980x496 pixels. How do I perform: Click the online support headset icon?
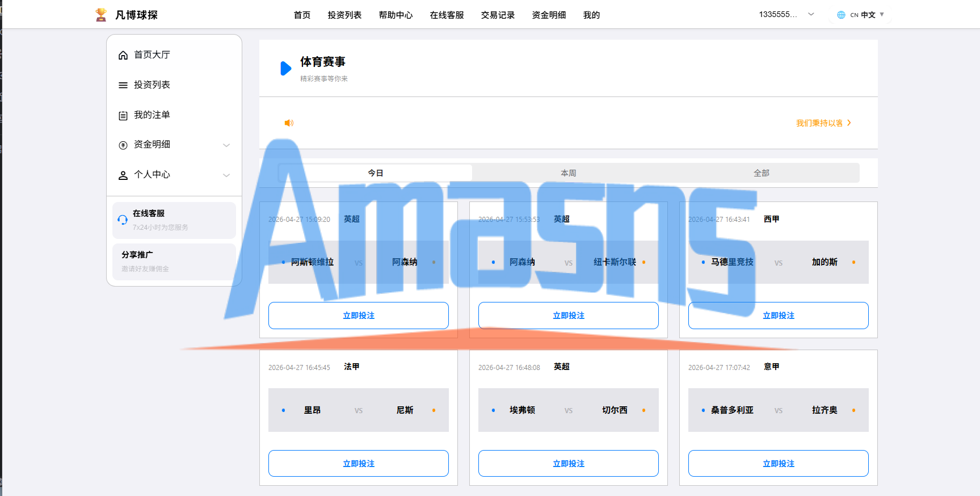(123, 220)
